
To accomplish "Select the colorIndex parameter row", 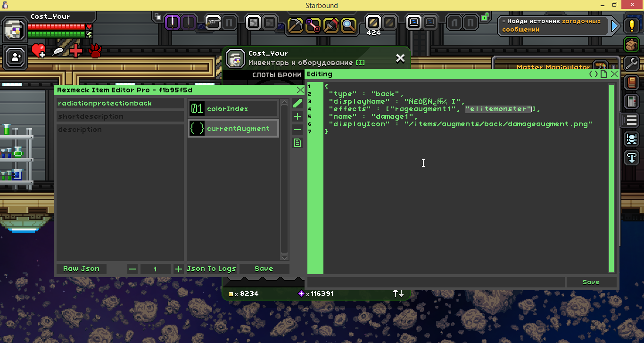I will [233, 109].
